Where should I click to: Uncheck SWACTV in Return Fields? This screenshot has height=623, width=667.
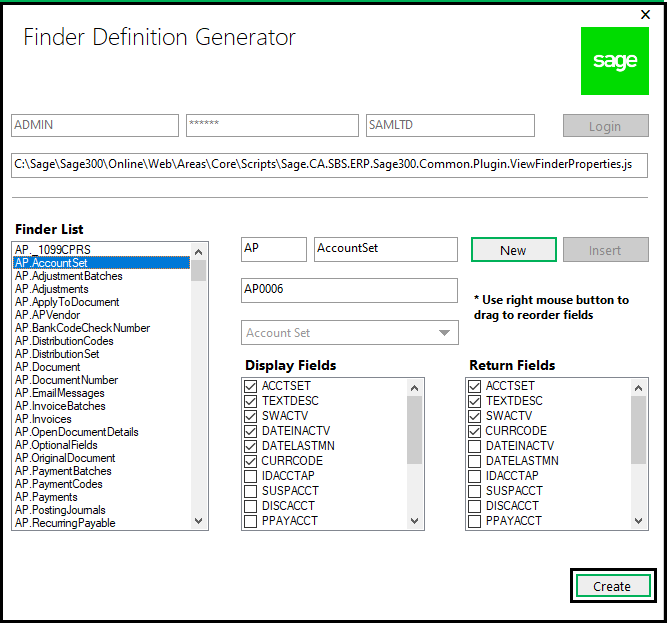tap(474, 416)
